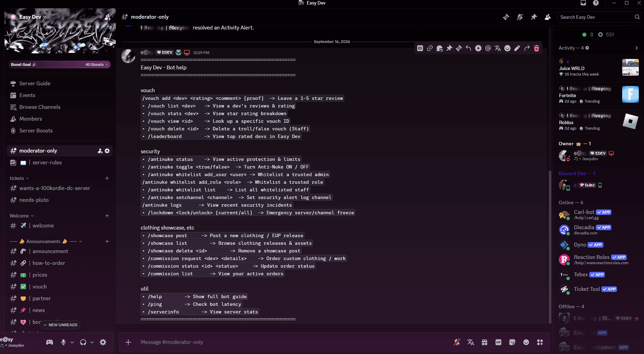The width and height of the screenshot is (644, 354).
Task: Open the sticker picker in message bar
Action: [x=512, y=342]
